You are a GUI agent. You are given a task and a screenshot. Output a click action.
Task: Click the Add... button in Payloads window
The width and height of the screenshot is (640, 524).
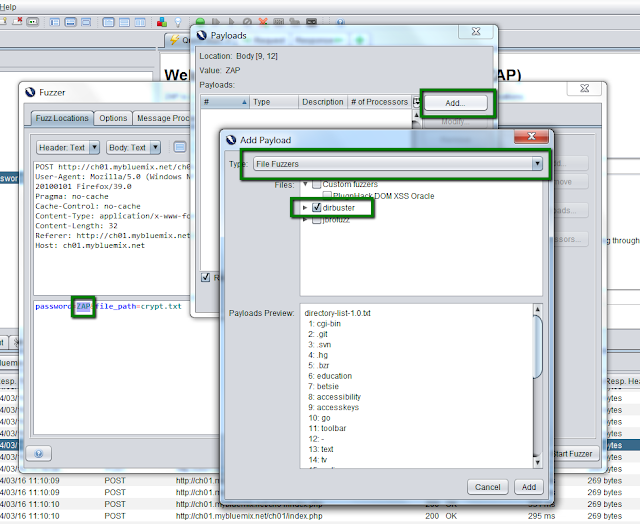456,103
